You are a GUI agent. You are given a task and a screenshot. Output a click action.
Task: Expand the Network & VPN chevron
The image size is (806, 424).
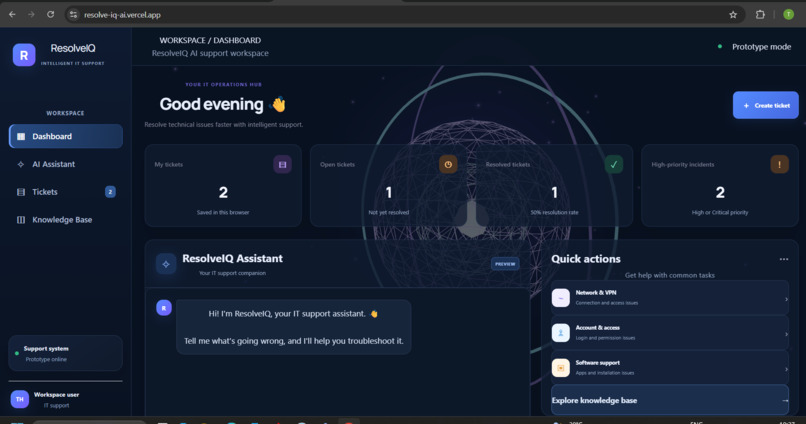pyautogui.click(x=786, y=299)
